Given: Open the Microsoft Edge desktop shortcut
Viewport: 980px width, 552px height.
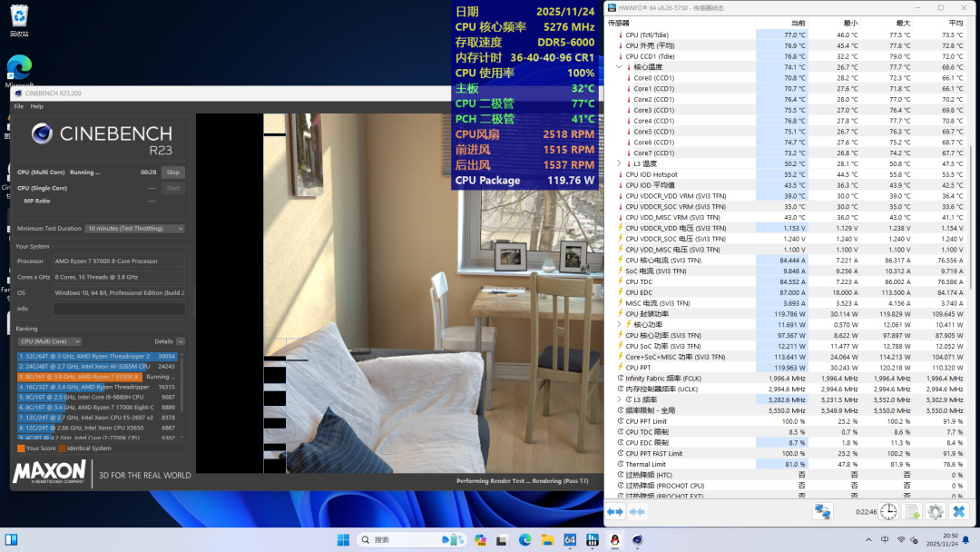Looking at the screenshot, I should 19,70.
